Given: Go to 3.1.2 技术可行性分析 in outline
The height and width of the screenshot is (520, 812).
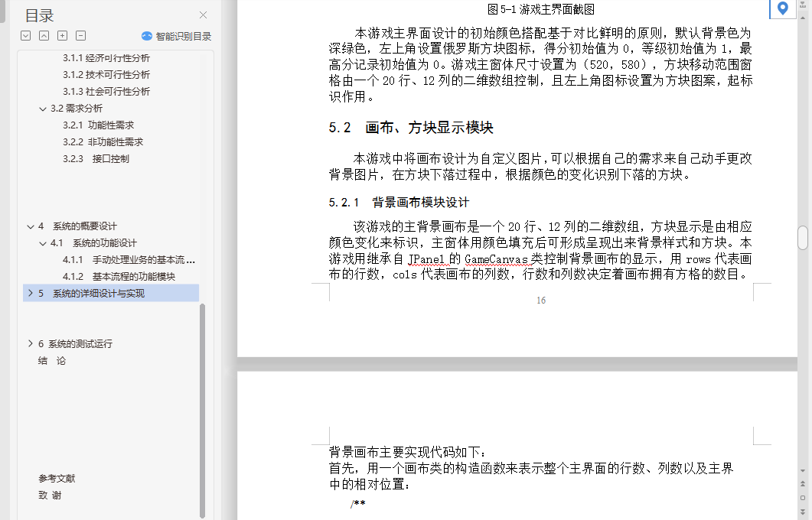Looking at the screenshot, I should 106,74.
